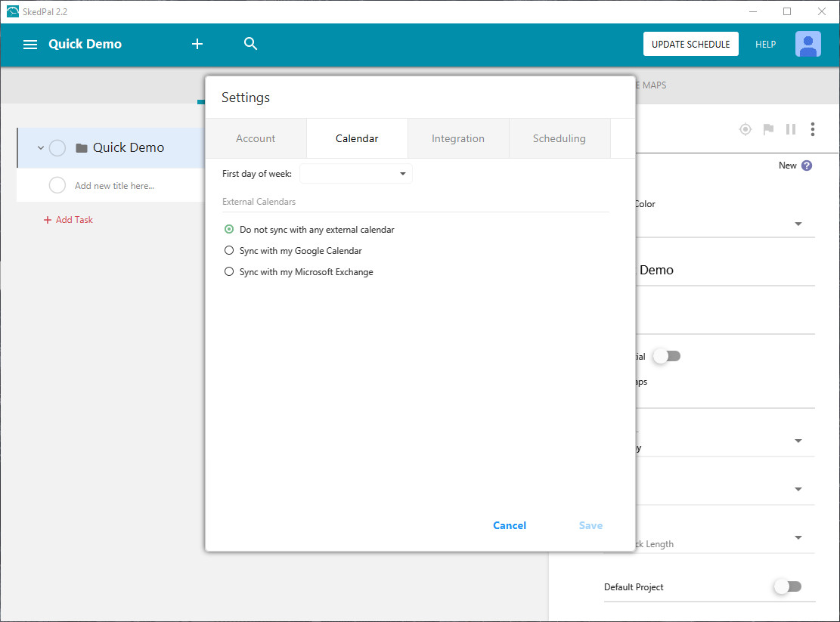Click the UPDATE SCHEDULE button
Screen dimensions: 840x622
point(690,44)
